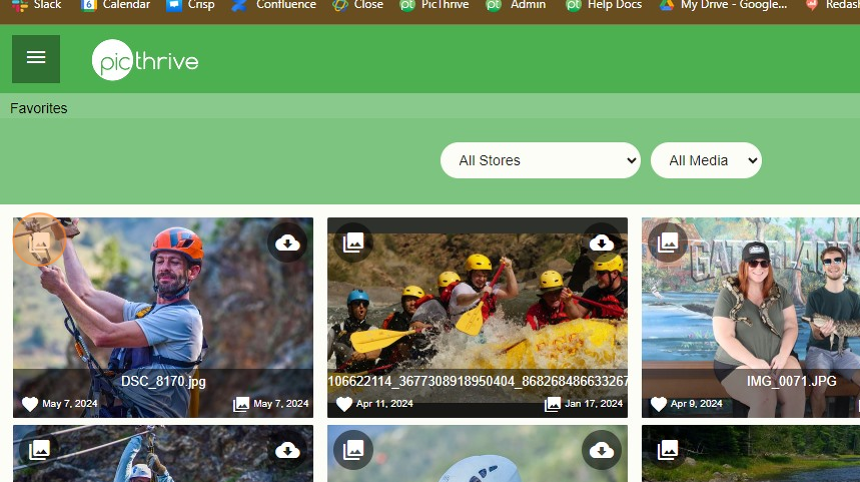860x482 pixels.
Task: Open Confluence bookmark
Action: pyautogui.click(x=274, y=5)
